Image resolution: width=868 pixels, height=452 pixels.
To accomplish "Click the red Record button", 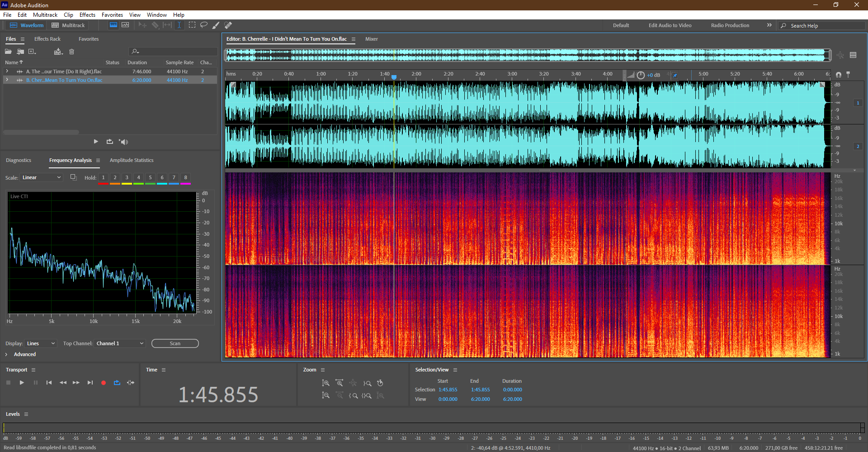I will click(104, 383).
